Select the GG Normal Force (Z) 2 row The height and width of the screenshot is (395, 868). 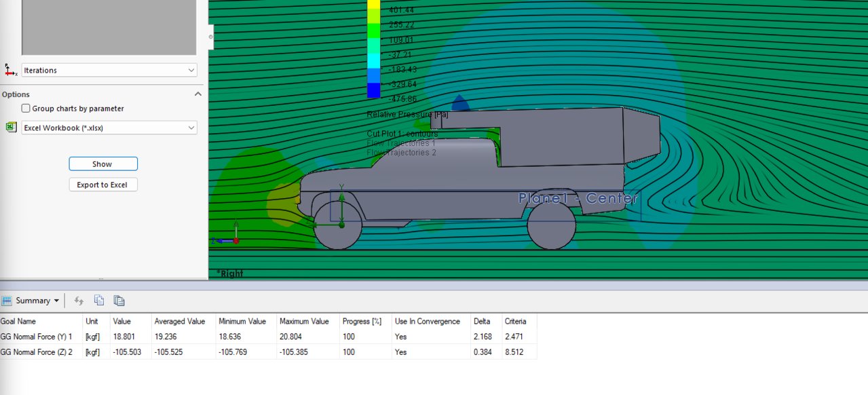pos(268,352)
